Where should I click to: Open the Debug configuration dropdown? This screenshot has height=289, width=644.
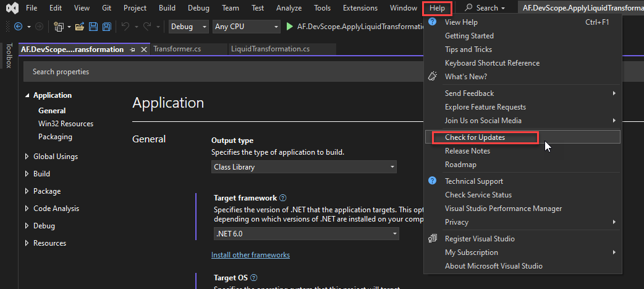[x=189, y=27]
